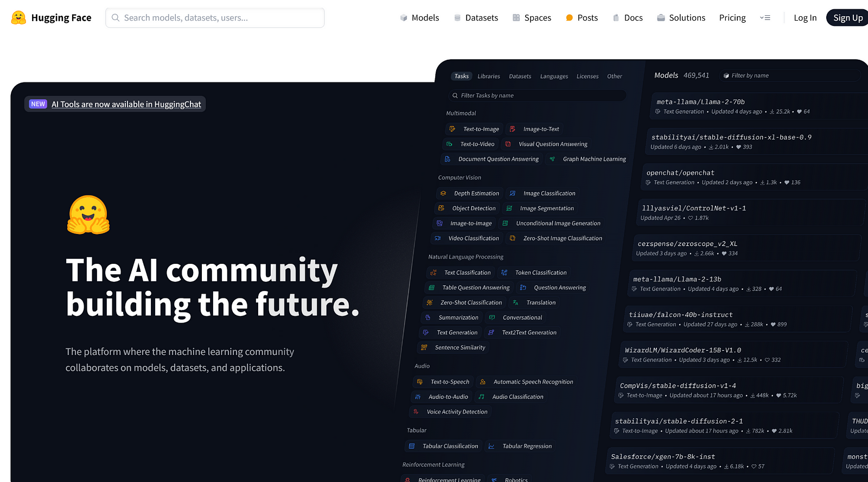
Task: Click the Posts orange bubble icon
Action: click(x=570, y=18)
